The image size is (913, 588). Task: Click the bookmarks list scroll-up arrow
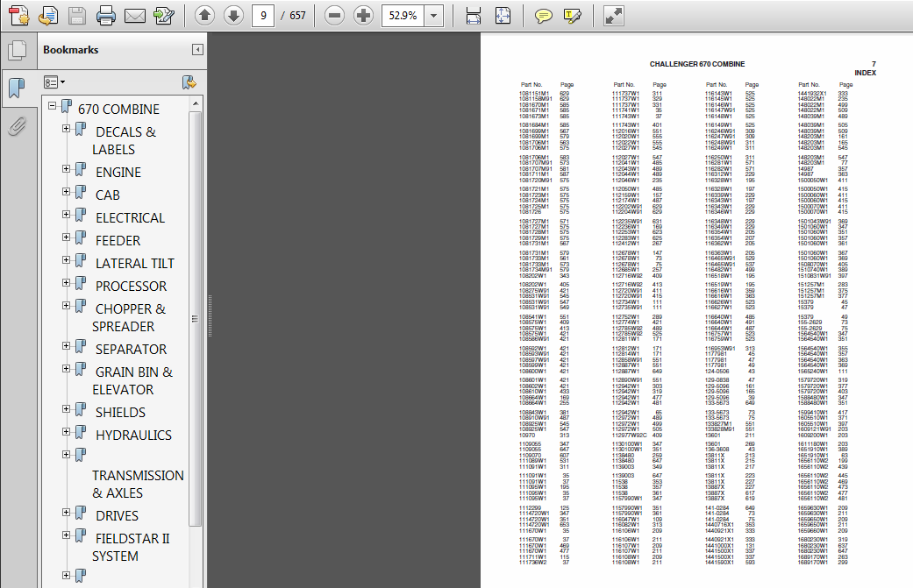[x=196, y=103]
